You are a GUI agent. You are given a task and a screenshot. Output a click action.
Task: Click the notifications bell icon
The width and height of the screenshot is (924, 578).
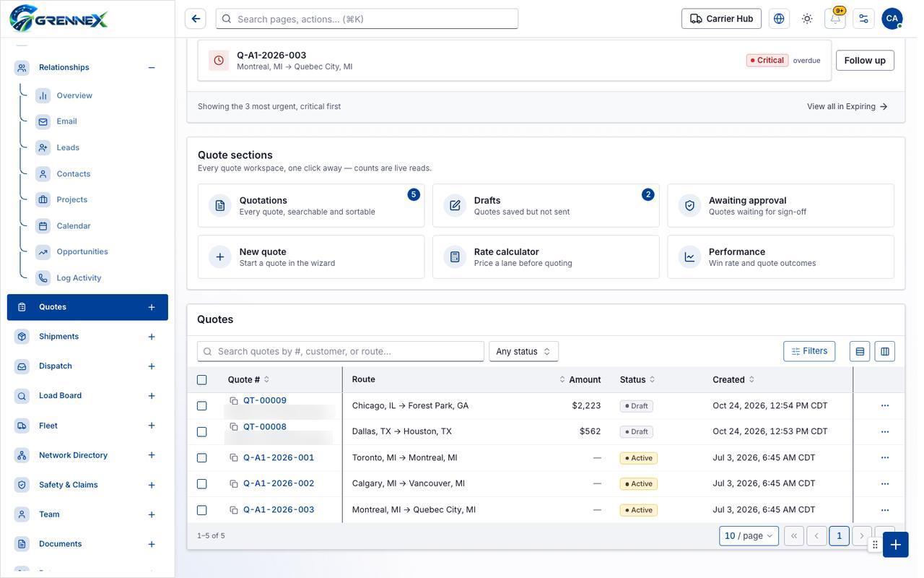coord(835,19)
